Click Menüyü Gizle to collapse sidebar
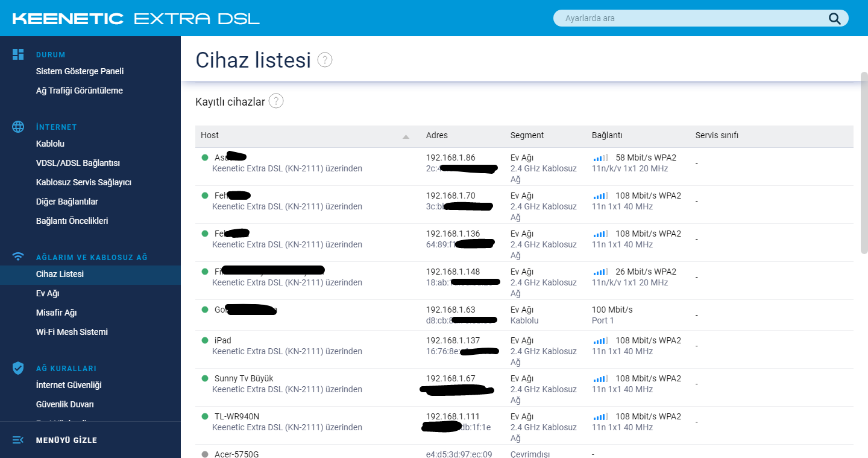This screenshot has height=458, width=868. (x=66, y=440)
